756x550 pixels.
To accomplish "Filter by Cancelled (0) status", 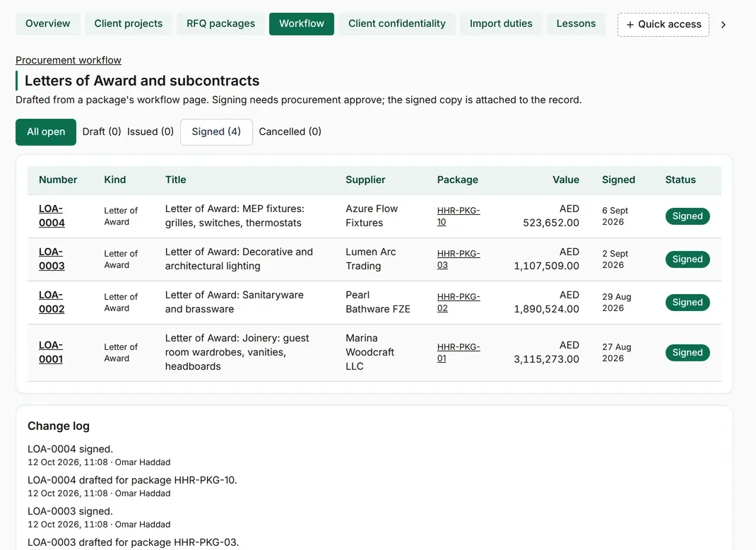I will [290, 131].
